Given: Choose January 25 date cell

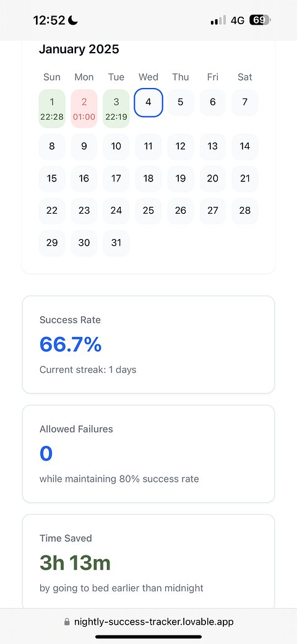Looking at the screenshot, I should (148, 211).
